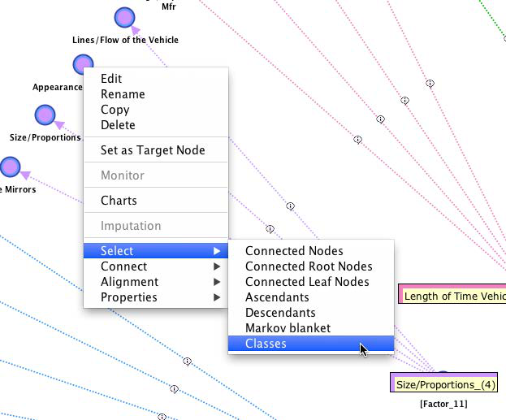
Task: Click Classes in the Select submenu
Action: coord(266,344)
